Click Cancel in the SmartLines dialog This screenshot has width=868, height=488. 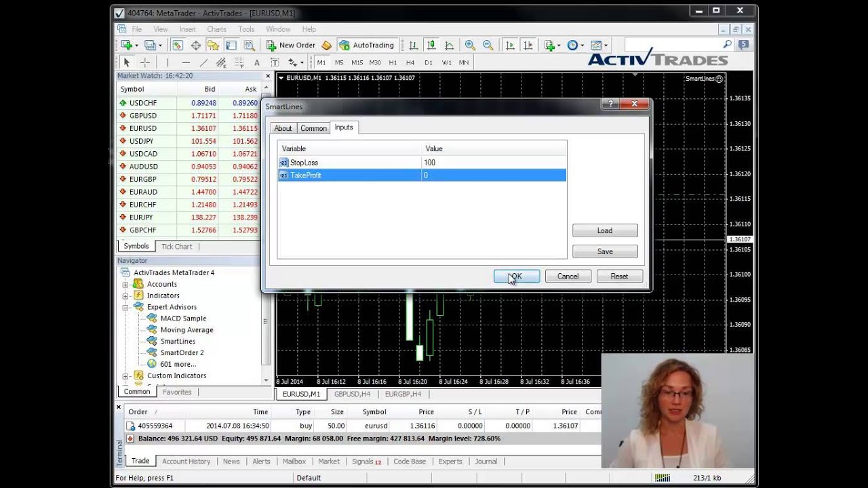click(568, 277)
